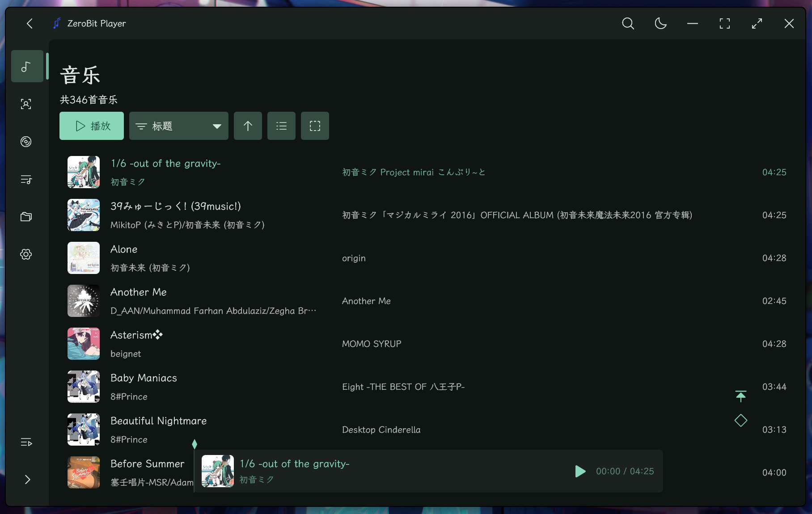The image size is (812, 514).
Task: Click artist 初音ミク in mini player
Action: pos(257,480)
